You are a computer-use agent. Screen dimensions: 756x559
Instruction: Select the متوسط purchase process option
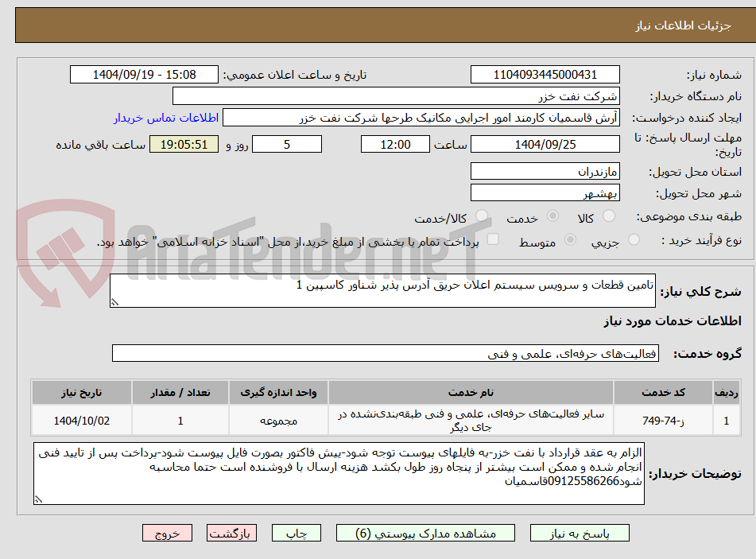click(x=571, y=240)
